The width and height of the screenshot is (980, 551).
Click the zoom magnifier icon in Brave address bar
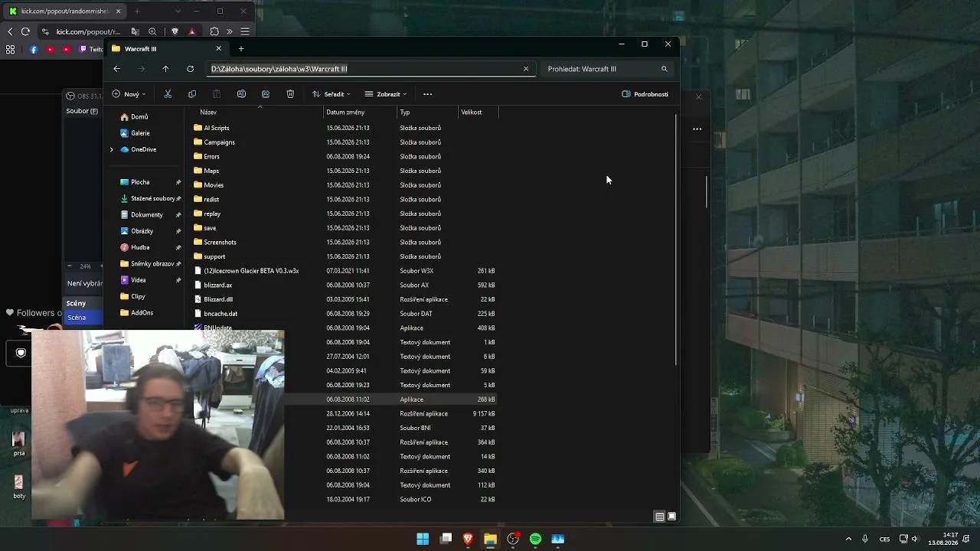click(x=152, y=31)
